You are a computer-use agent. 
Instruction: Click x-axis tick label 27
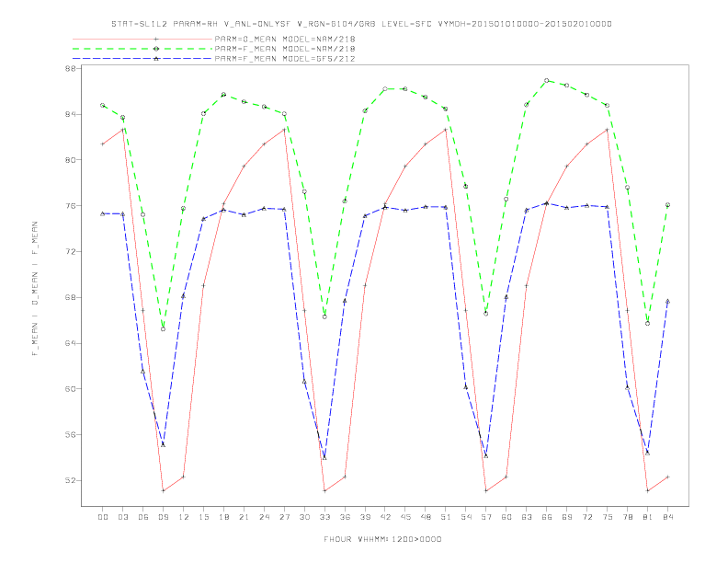point(284,517)
